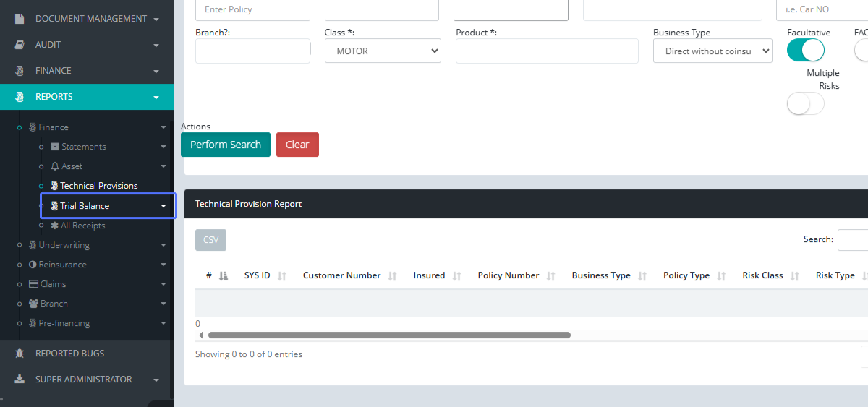
Task: Disable the Facultative toggle switch
Action: tap(806, 50)
